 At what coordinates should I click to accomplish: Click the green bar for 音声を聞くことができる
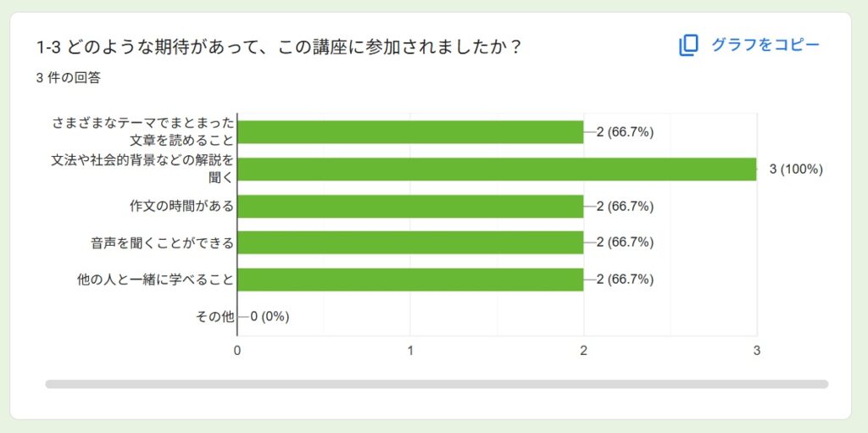click(x=410, y=242)
